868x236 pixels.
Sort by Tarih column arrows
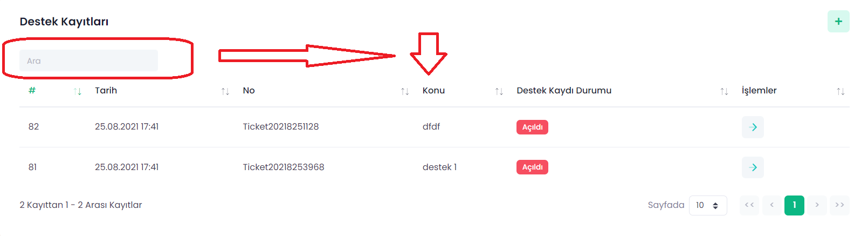click(225, 91)
